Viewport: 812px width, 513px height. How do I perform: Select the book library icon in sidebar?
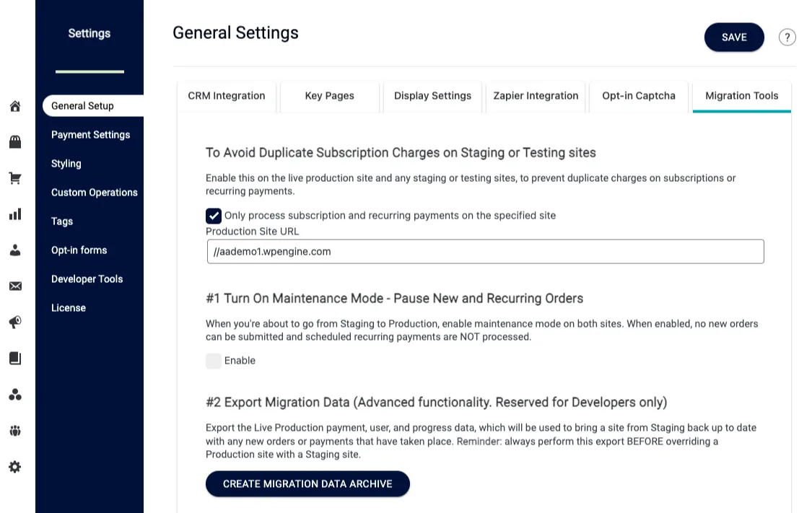[15, 359]
